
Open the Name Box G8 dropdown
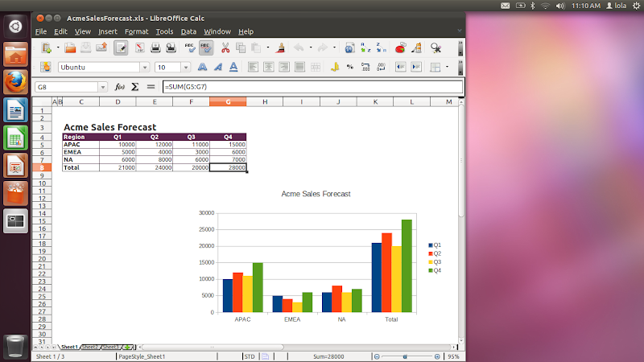tap(102, 86)
